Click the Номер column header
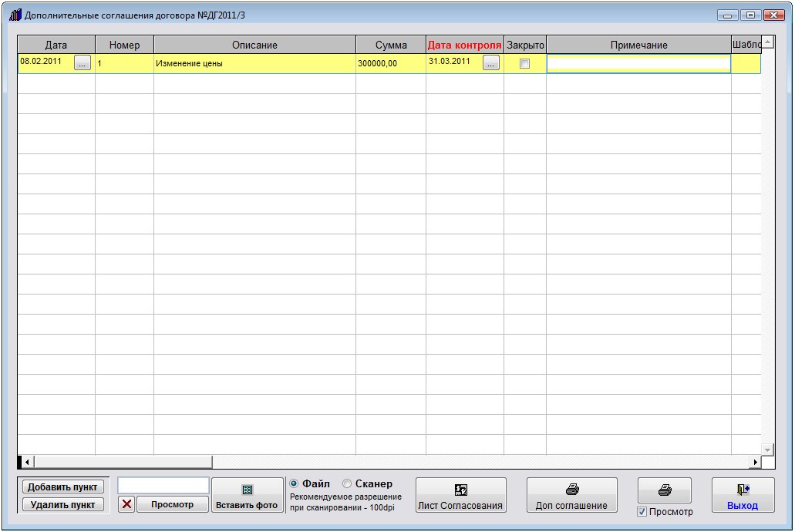Image resolution: width=795 pixels, height=532 pixels. click(124, 45)
